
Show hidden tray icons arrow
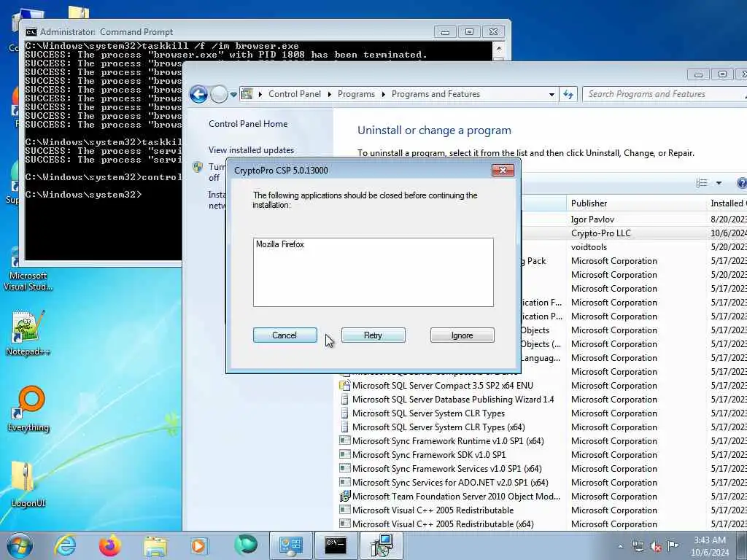(620, 547)
